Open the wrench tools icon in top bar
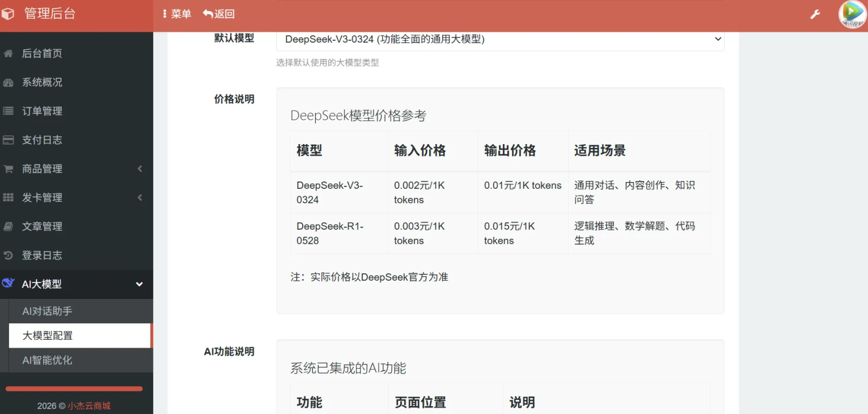 815,13
